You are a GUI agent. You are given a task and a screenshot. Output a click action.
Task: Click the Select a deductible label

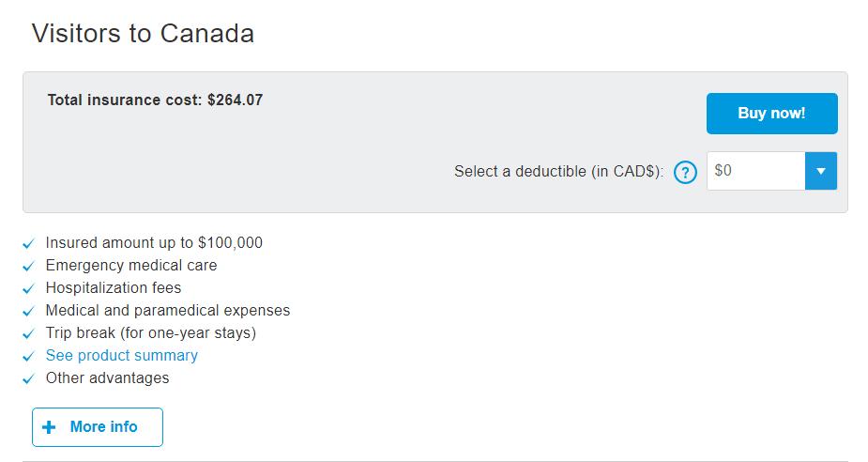(558, 172)
